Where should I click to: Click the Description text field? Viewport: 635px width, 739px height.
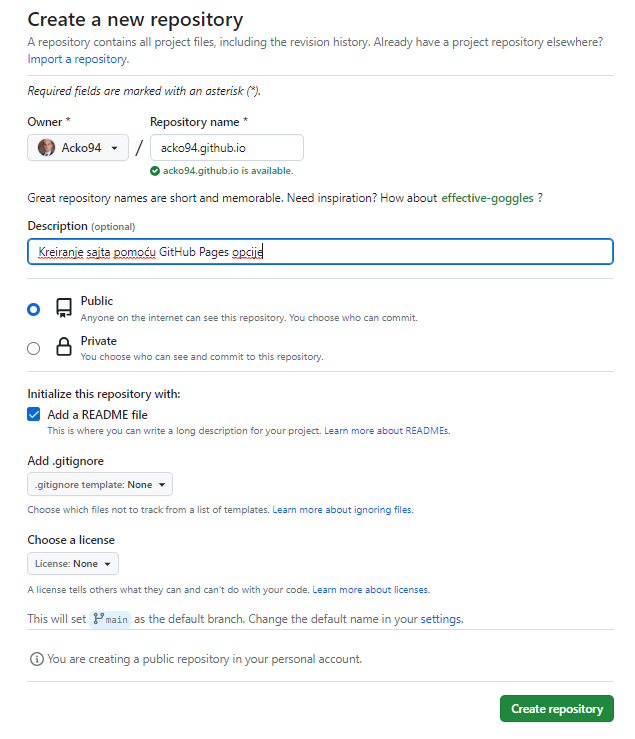point(321,252)
